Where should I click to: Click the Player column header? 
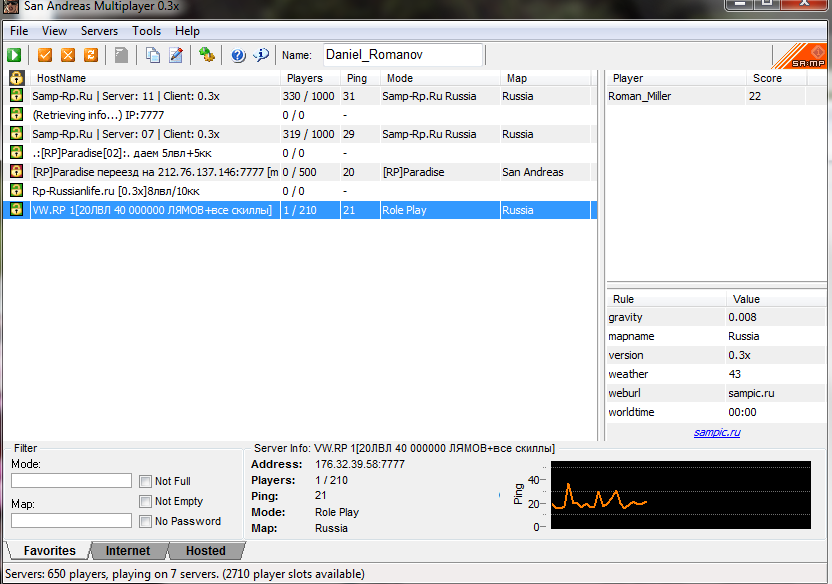pos(677,78)
